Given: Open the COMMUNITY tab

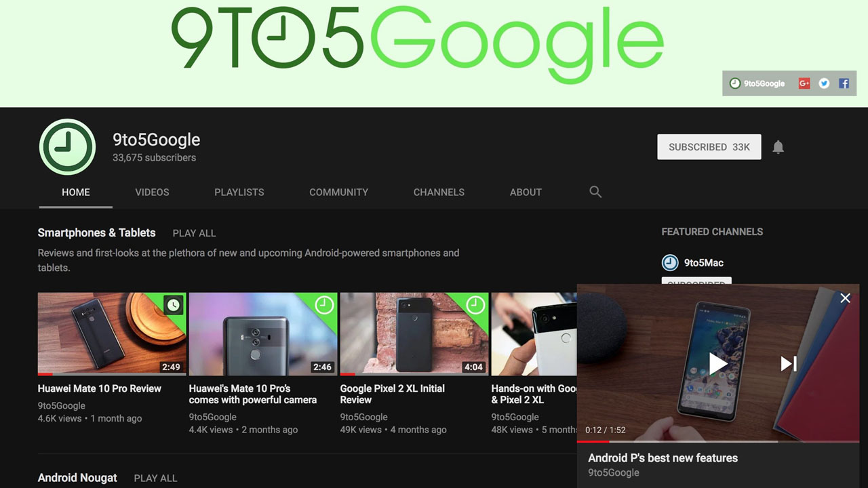Looking at the screenshot, I should coord(339,192).
